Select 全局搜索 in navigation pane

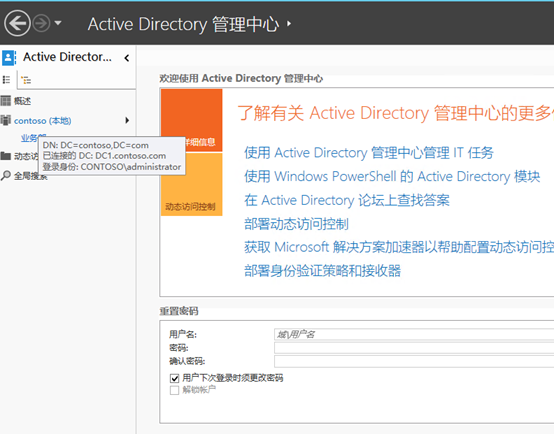coord(30,176)
